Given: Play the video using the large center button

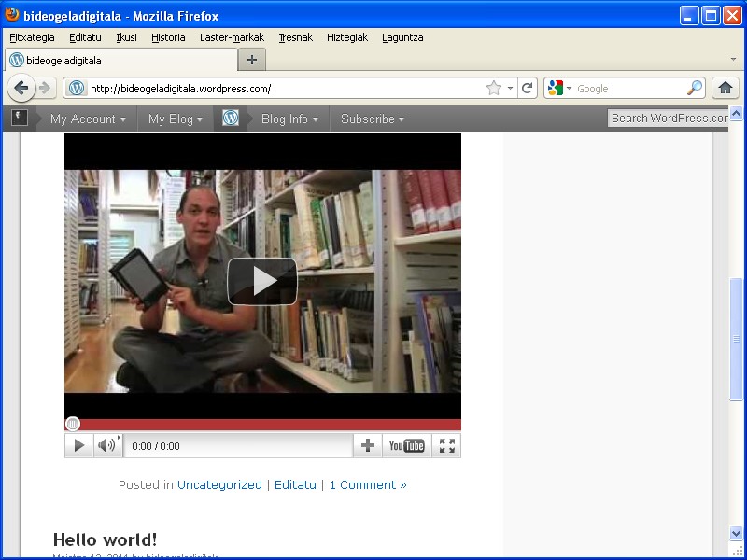Looking at the screenshot, I should (x=262, y=282).
